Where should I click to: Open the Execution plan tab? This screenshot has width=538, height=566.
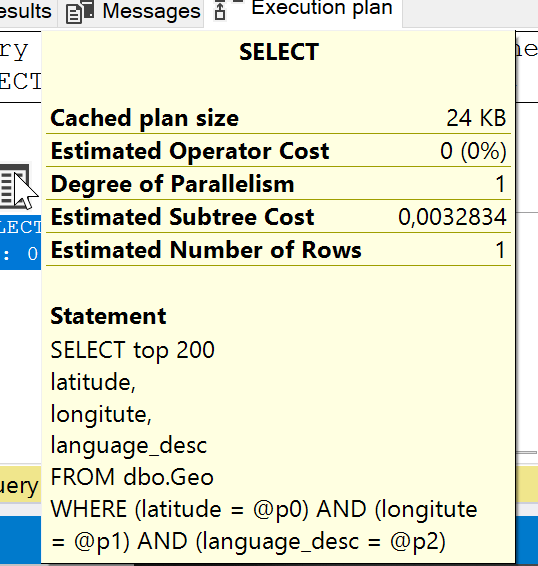[303, 13]
